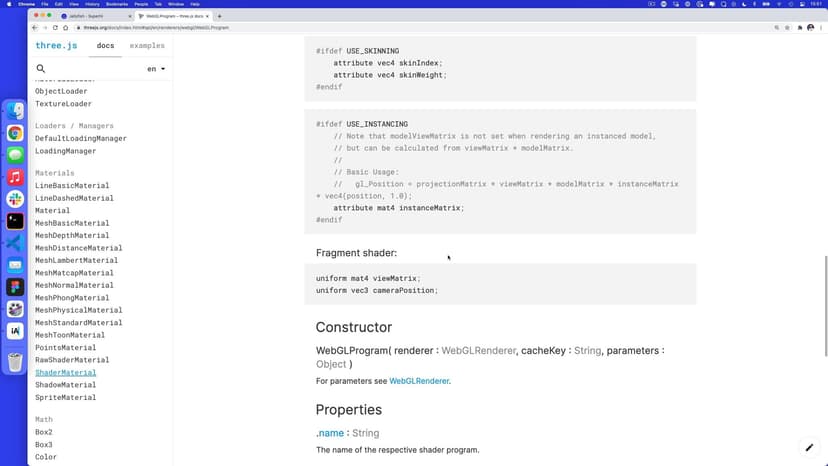Launch Slack from the dock

[x=15, y=199]
